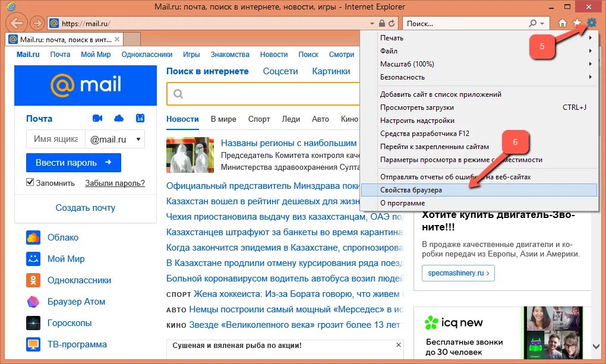The width and height of the screenshot is (606, 364).
Task: Open the Tools gear icon
Action: pyautogui.click(x=591, y=23)
